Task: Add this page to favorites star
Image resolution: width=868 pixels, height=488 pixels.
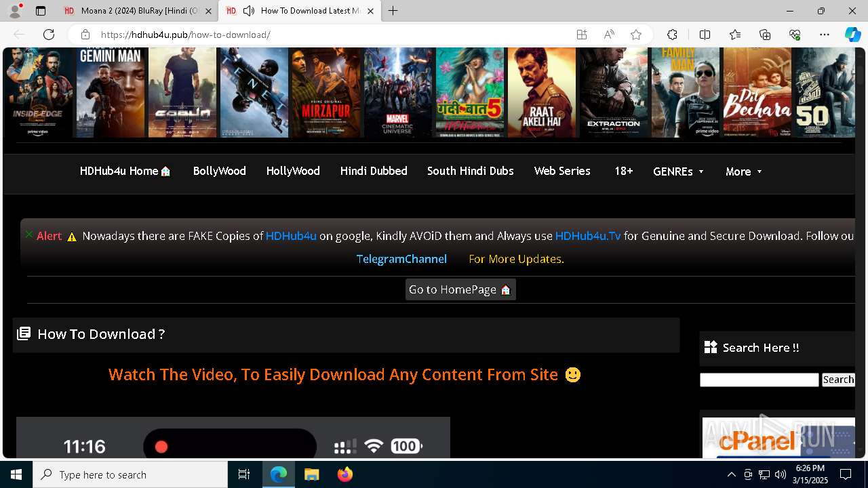Action: (x=636, y=35)
